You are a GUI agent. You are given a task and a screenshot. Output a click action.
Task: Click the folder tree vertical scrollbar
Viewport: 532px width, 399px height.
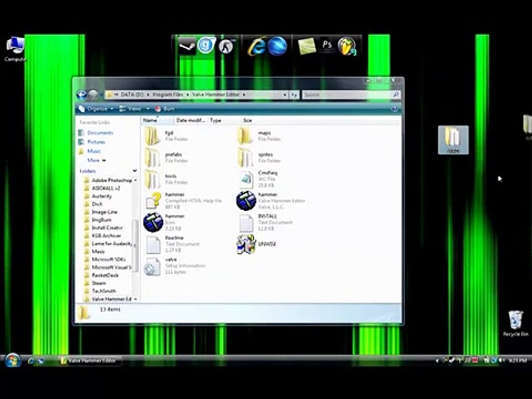[x=135, y=239]
